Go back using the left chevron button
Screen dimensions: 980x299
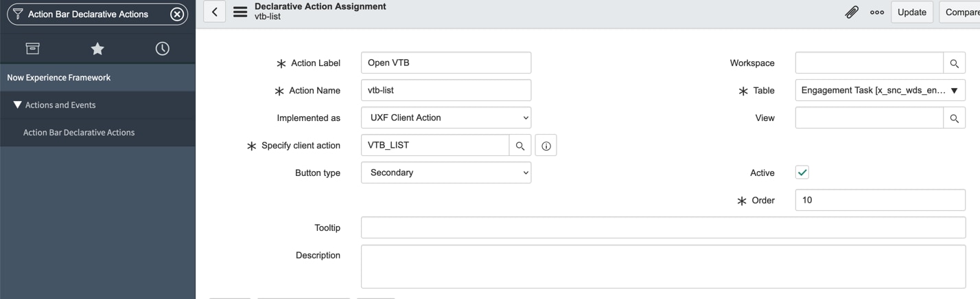coord(215,12)
